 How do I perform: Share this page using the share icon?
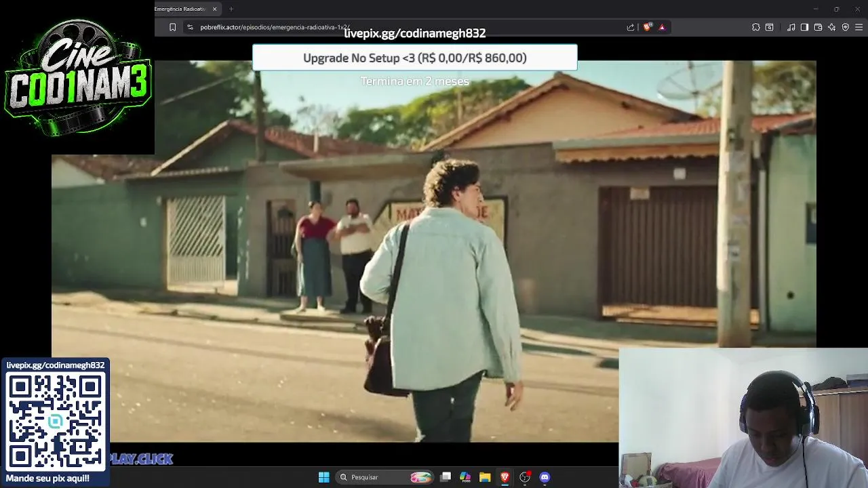[631, 27]
